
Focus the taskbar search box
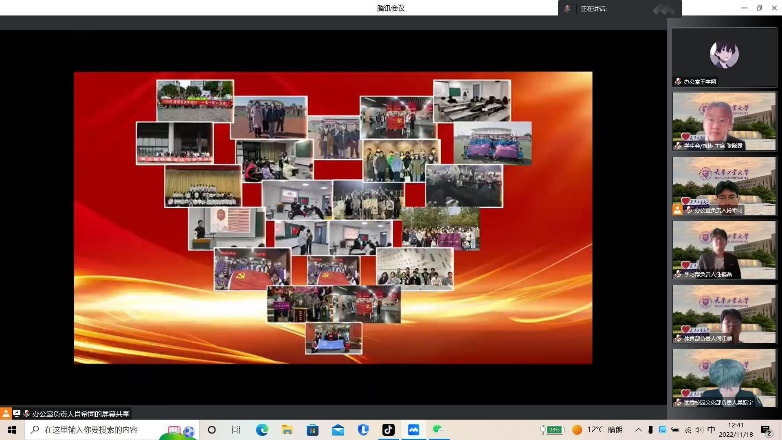coord(111,430)
